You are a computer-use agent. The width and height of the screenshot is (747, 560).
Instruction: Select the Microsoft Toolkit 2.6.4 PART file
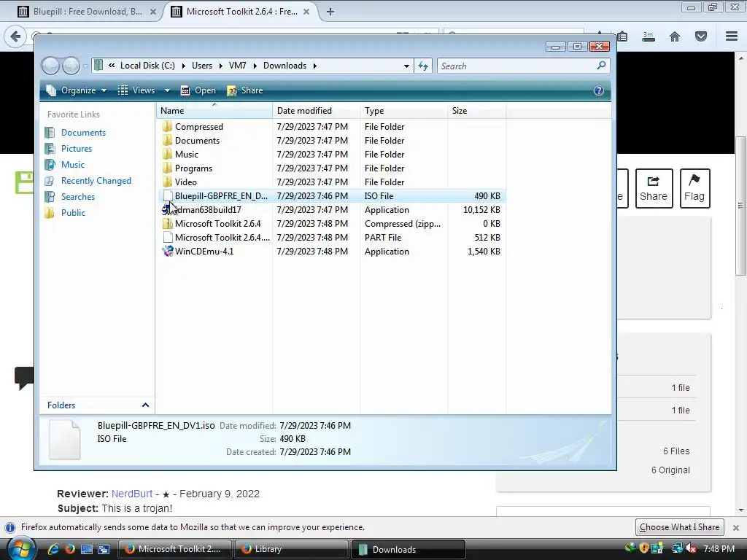coord(332,237)
